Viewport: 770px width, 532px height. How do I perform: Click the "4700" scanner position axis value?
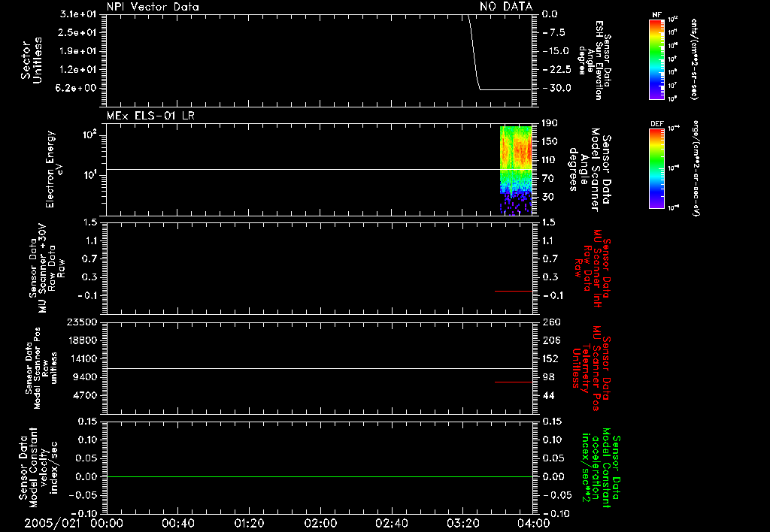click(x=85, y=395)
